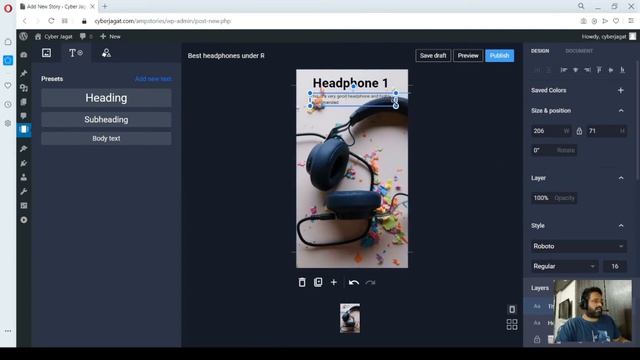
Task: Open Users icon in WordPress sidebar
Action: click(24, 177)
